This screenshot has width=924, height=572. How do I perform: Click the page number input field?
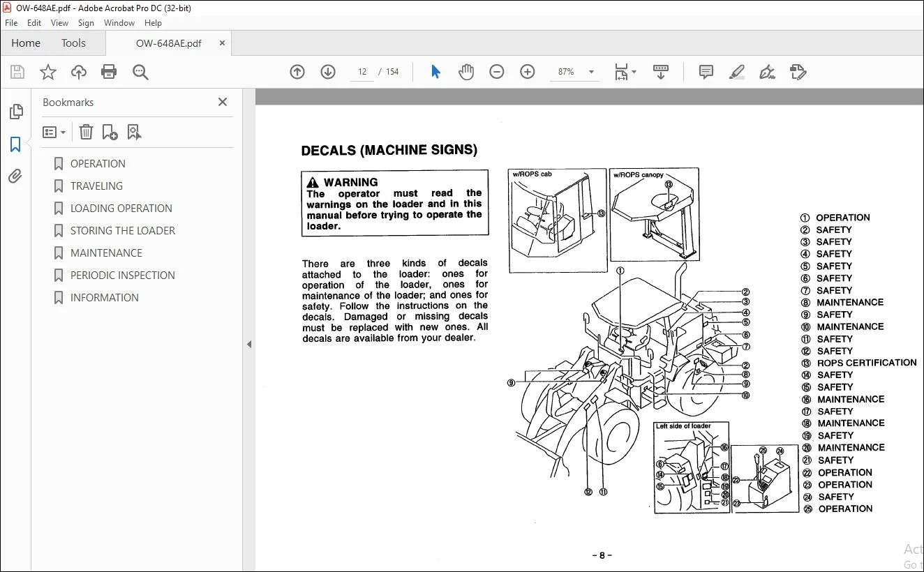click(x=362, y=72)
